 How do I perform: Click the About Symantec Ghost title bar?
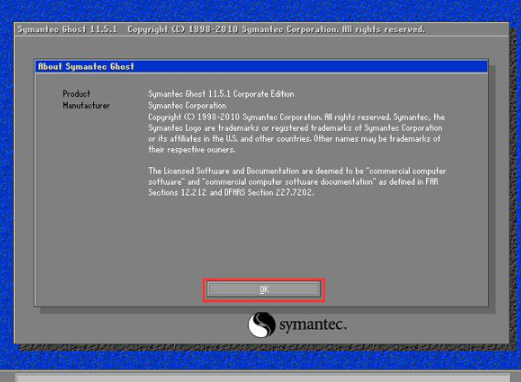tap(261, 66)
